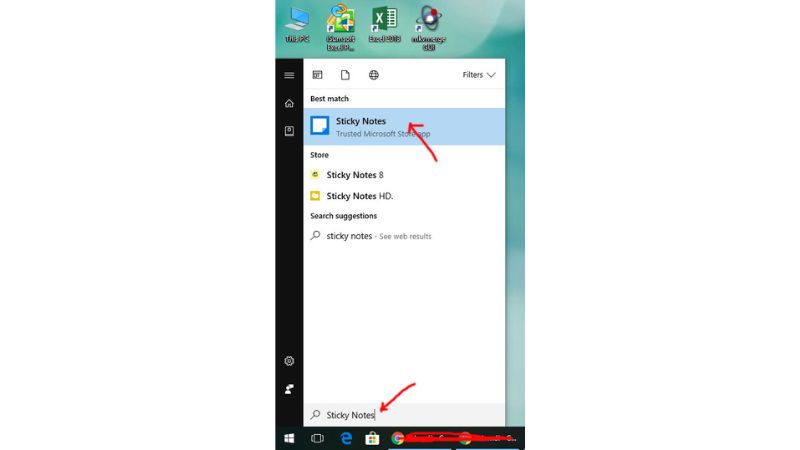This screenshot has height=450, width=800.
Task: Open the Windows Start button
Action: (289, 438)
